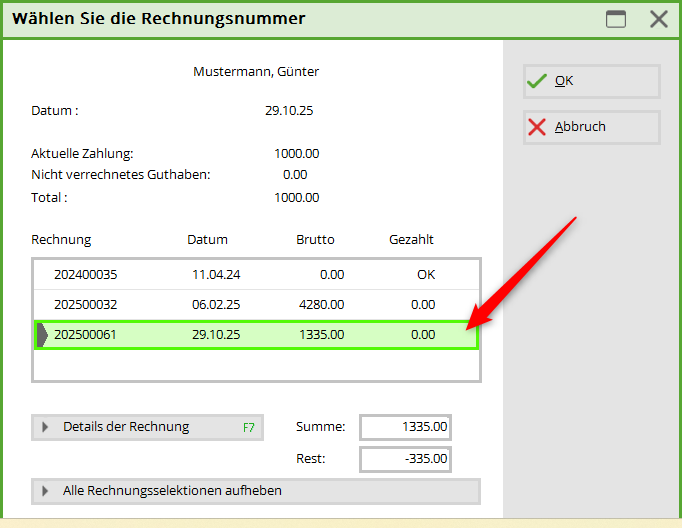This screenshot has height=528, width=682.
Task: Click the date 11.04.24 in the invoice list
Action: pos(216,274)
